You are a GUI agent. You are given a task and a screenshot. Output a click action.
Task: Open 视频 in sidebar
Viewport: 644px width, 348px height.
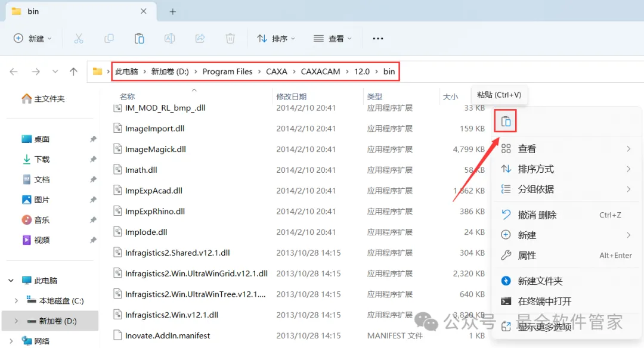coord(36,240)
